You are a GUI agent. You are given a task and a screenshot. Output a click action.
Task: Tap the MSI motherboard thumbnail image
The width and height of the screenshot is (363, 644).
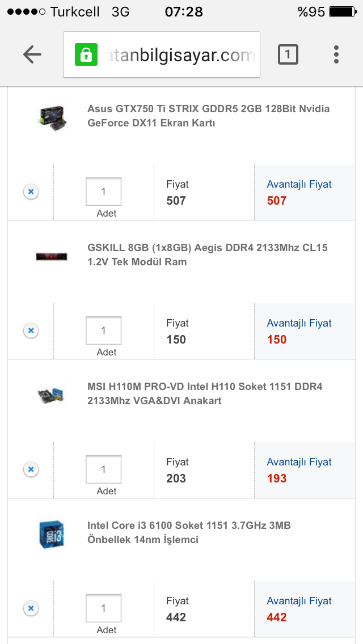coord(52,395)
